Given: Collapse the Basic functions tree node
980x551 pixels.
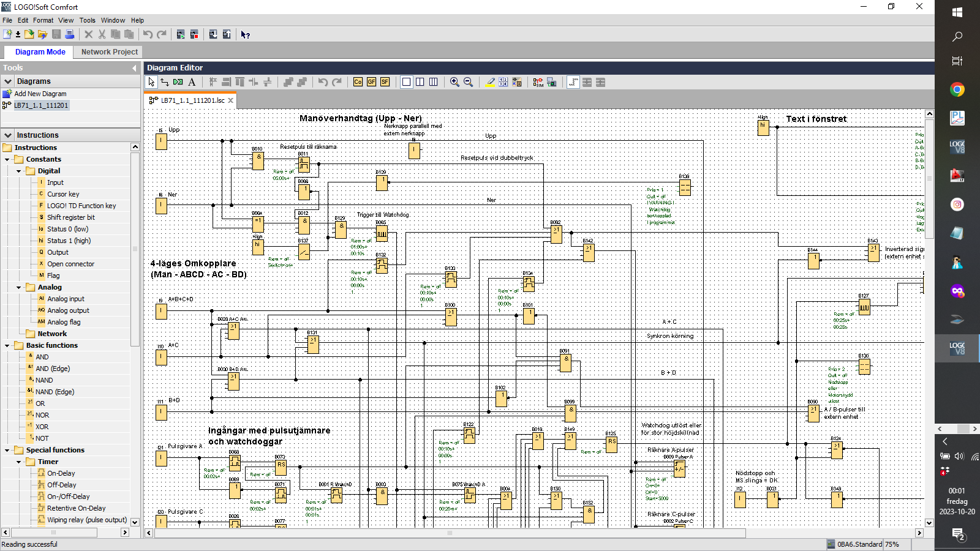Looking at the screenshot, I should pyautogui.click(x=7, y=345).
